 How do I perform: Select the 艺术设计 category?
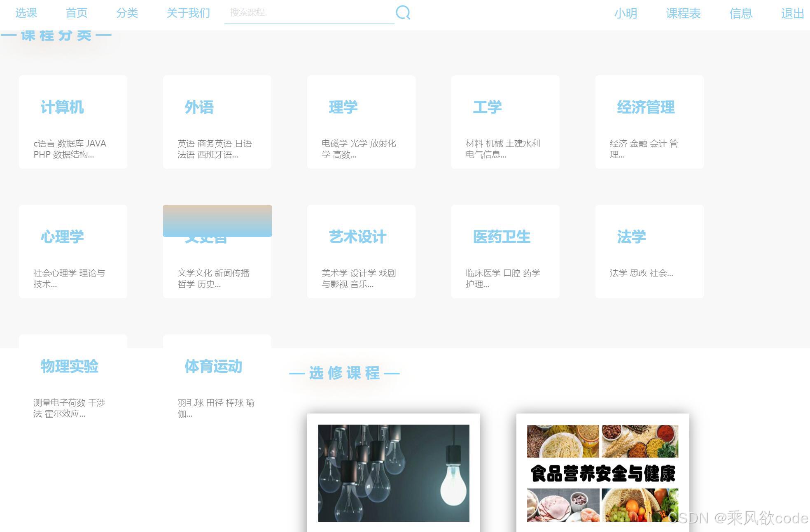(361, 251)
